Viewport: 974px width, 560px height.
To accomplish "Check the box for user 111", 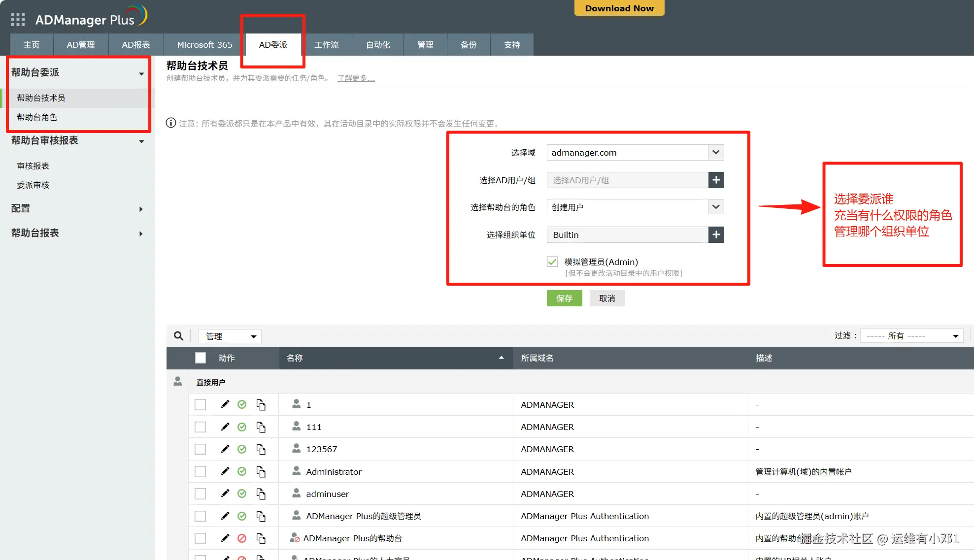I will click(200, 427).
